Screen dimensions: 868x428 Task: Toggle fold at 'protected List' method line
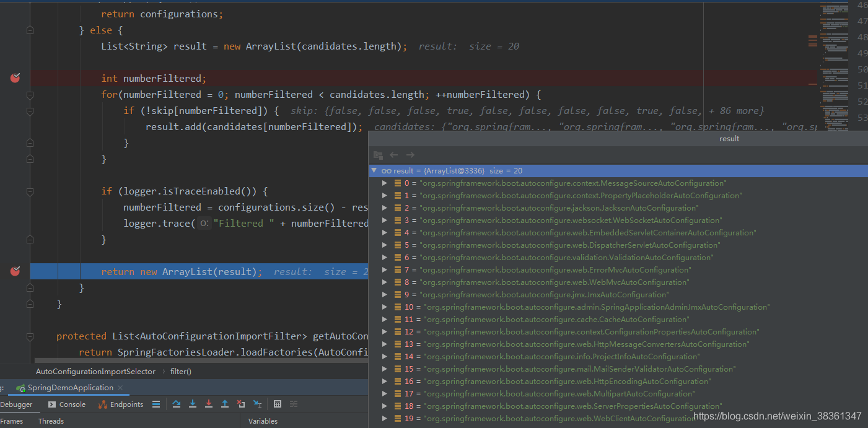[30, 336]
